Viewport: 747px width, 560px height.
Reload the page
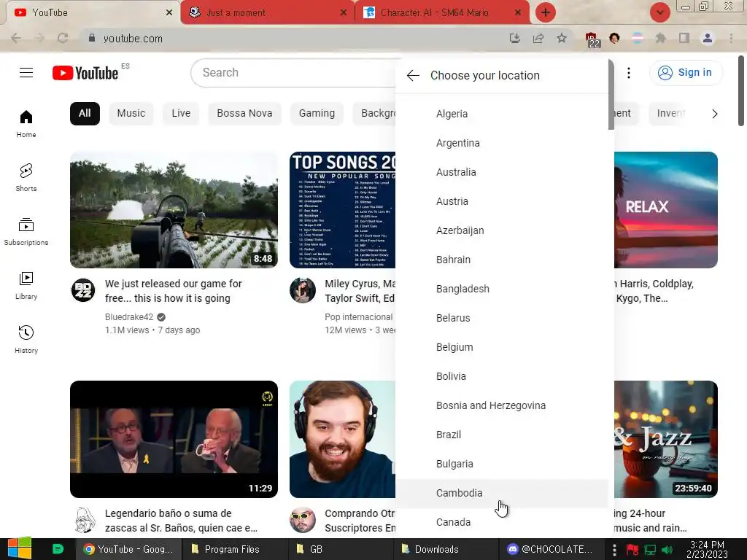tap(63, 38)
